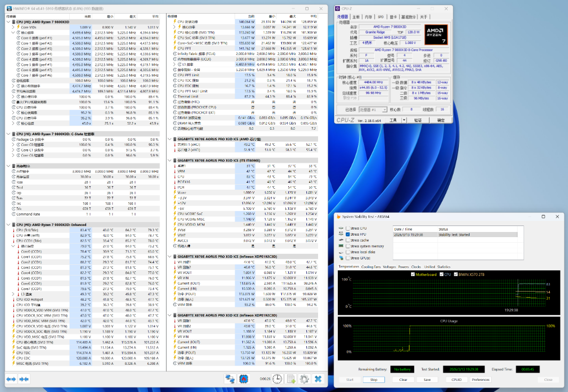Click the HWiNFO expand columns arrows icon
568x392 pixels.
tap(11, 379)
